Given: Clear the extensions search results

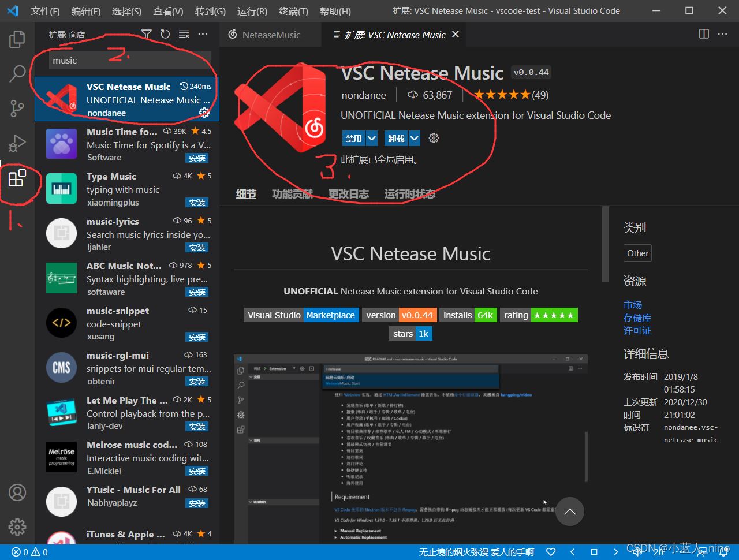Looking at the screenshot, I should (184, 35).
